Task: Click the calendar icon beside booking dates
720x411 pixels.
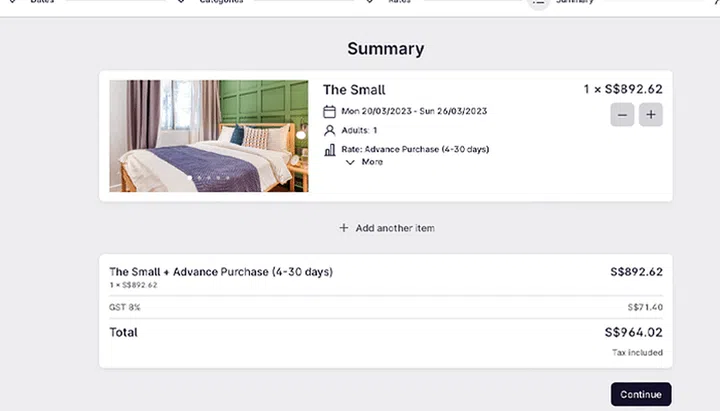Action: 330,111
